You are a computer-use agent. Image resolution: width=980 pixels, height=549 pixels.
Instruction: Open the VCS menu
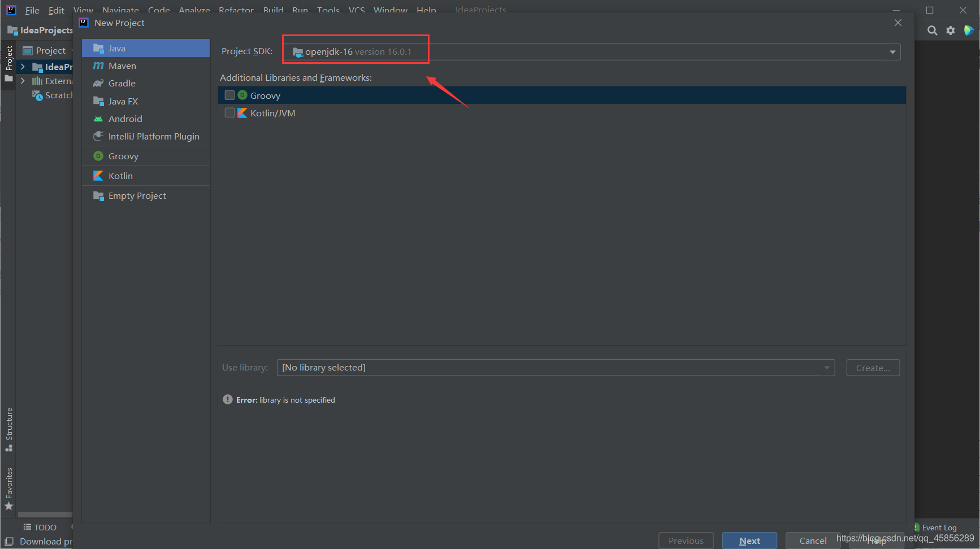pyautogui.click(x=357, y=10)
